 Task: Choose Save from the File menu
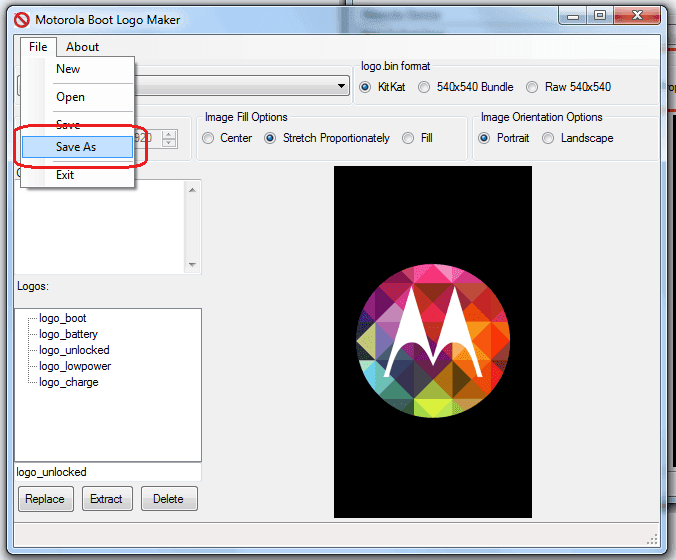coord(78,125)
